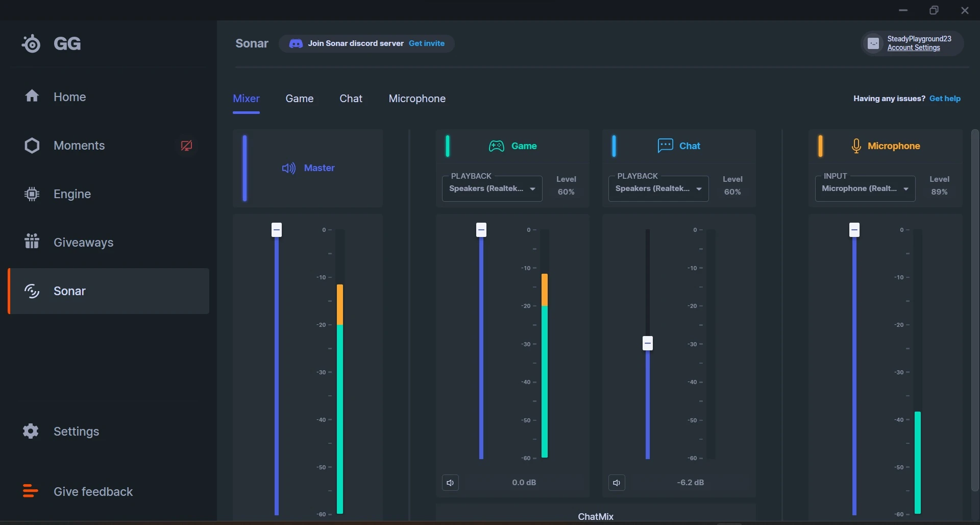
Task: Restore down the GG window
Action: coord(934,10)
